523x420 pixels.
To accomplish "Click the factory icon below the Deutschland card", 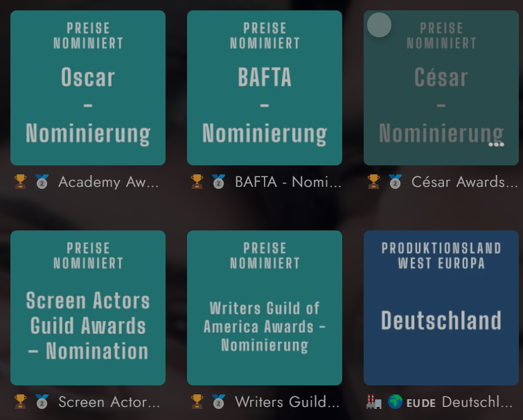I will coord(374,402).
